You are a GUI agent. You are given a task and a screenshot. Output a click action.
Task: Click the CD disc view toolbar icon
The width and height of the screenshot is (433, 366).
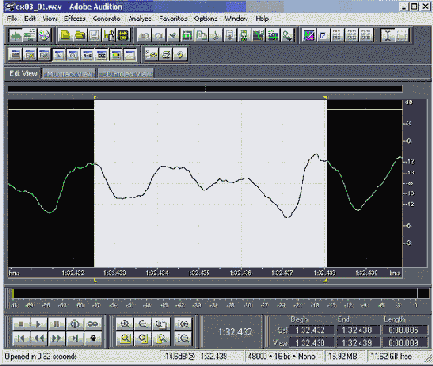pos(44,35)
